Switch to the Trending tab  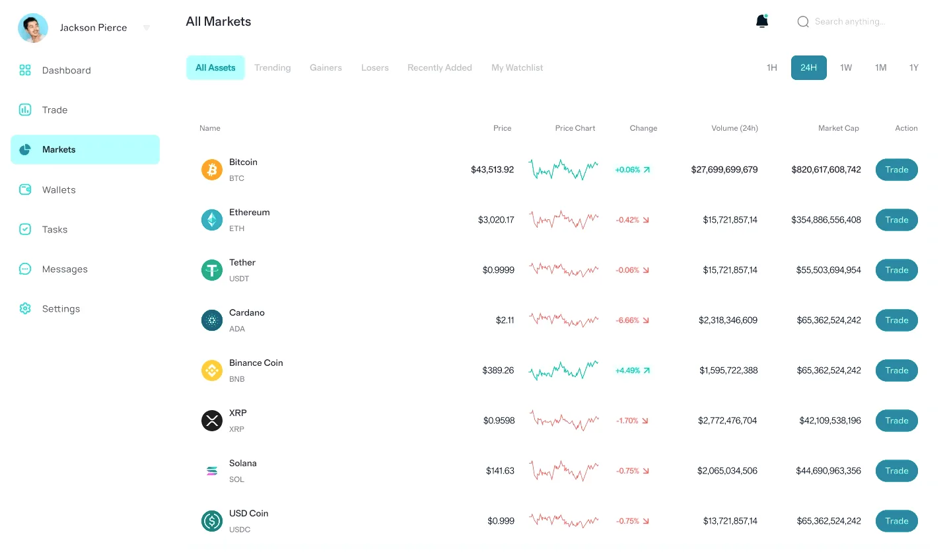pyautogui.click(x=273, y=67)
